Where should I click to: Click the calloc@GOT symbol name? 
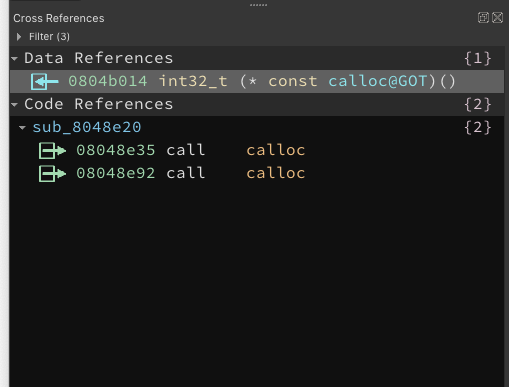pyautogui.click(x=378, y=81)
